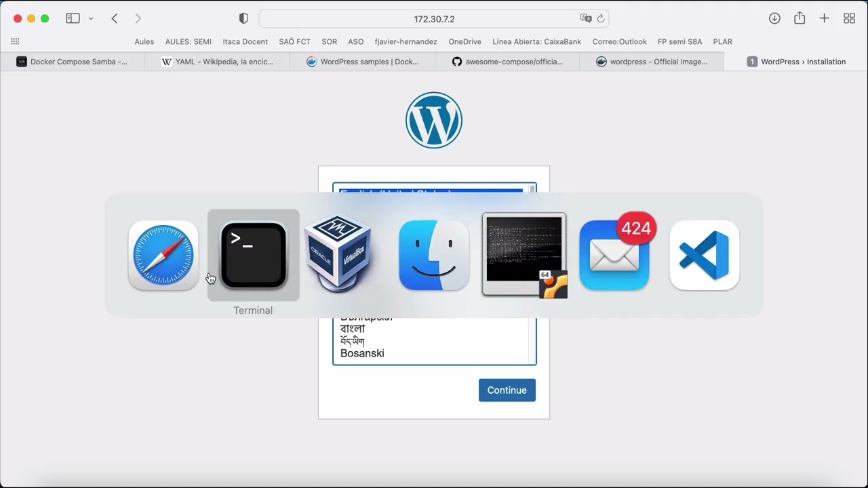Select the WordPress › Installation tab
This screenshot has width=868, height=488.
(796, 62)
